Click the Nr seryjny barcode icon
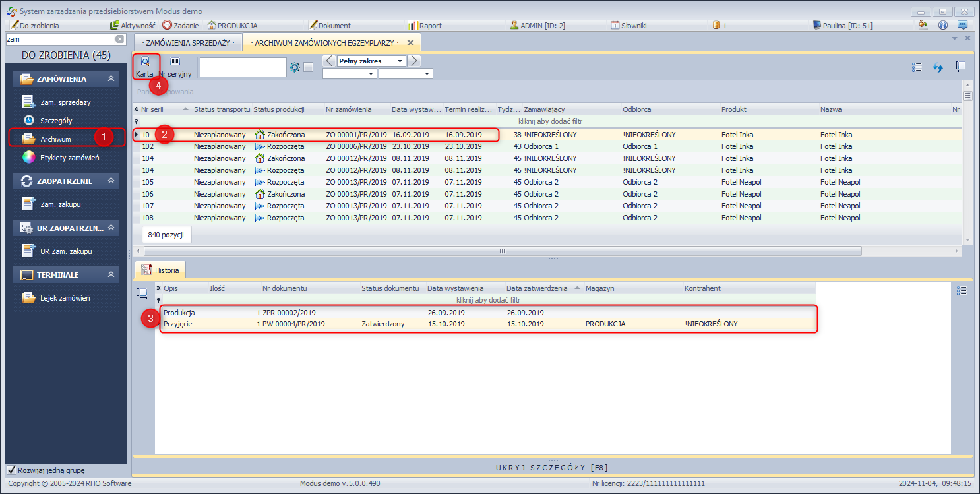 [x=175, y=62]
